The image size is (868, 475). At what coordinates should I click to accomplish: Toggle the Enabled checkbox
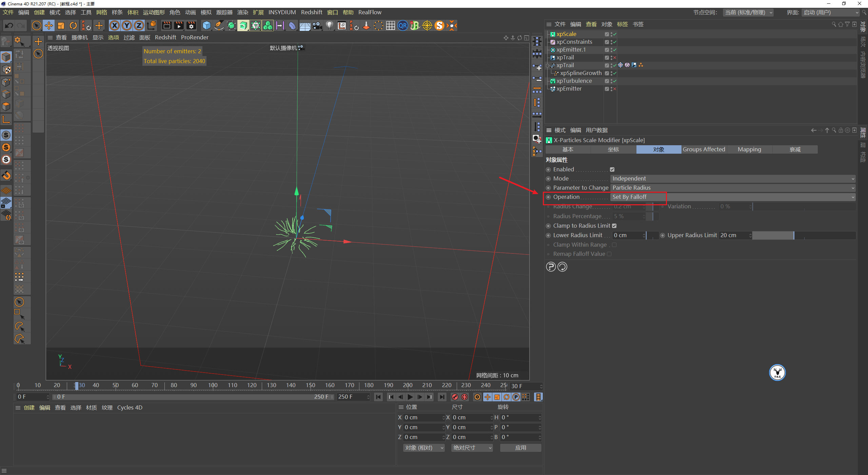coord(612,169)
